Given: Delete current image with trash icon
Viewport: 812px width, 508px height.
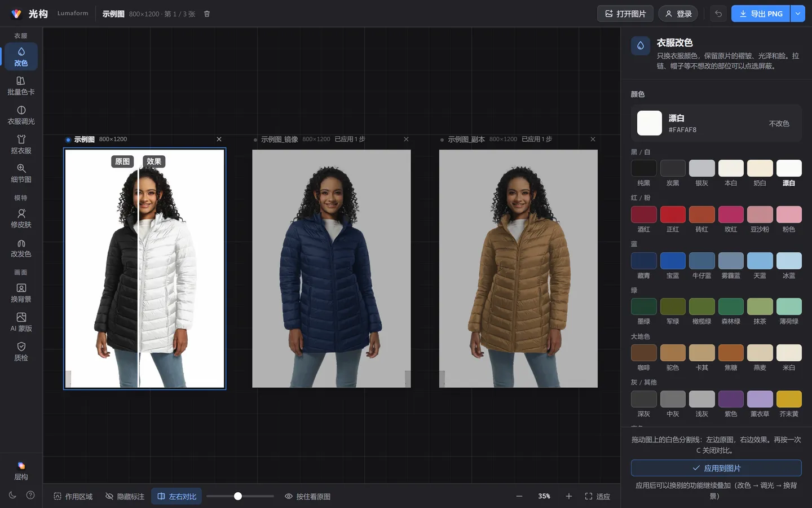Looking at the screenshot, I should coord(207,14).
